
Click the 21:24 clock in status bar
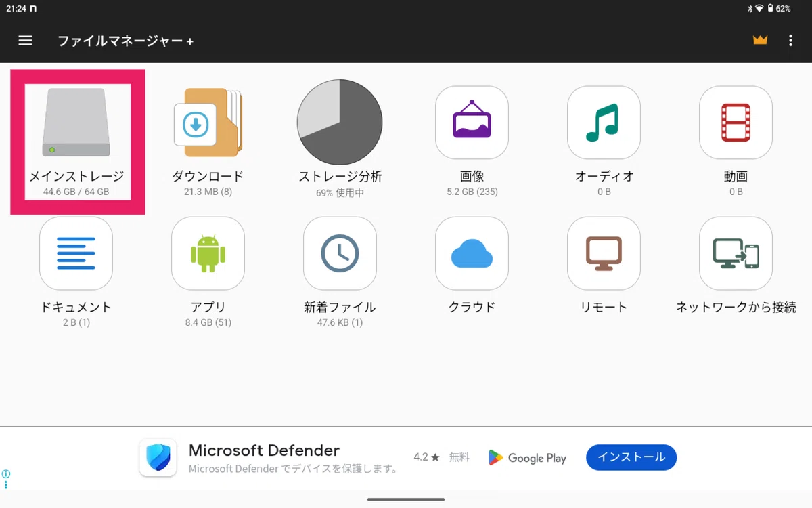15,9
